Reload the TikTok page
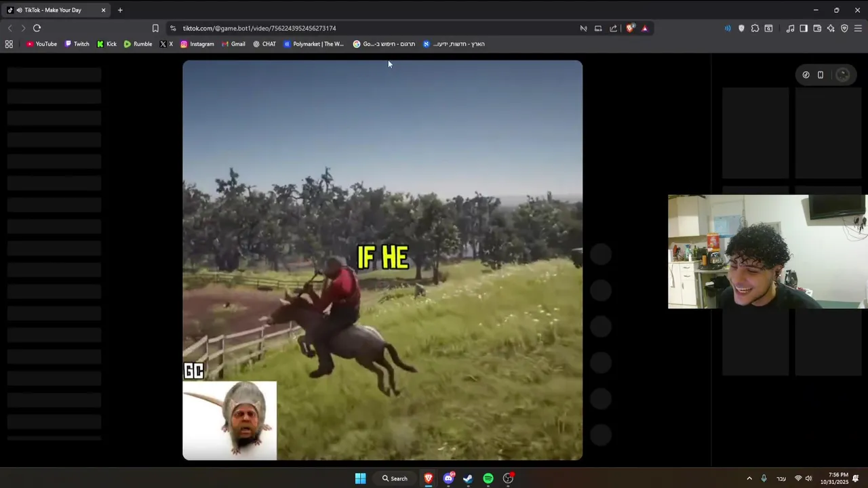 [37, 28]
